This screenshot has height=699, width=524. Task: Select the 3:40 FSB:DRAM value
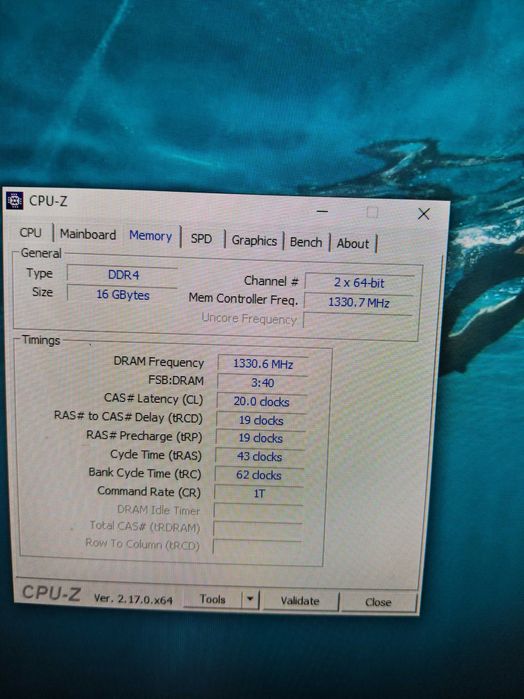click(262, 383)
